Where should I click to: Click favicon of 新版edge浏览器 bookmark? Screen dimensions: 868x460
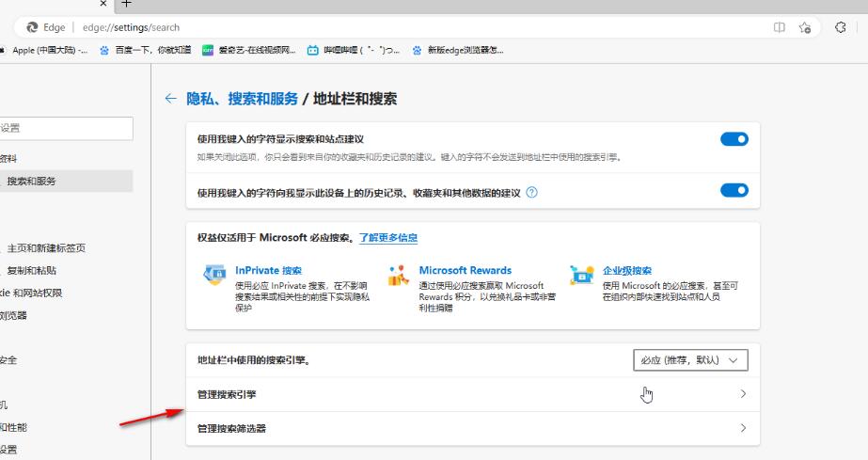pos(417,51)
